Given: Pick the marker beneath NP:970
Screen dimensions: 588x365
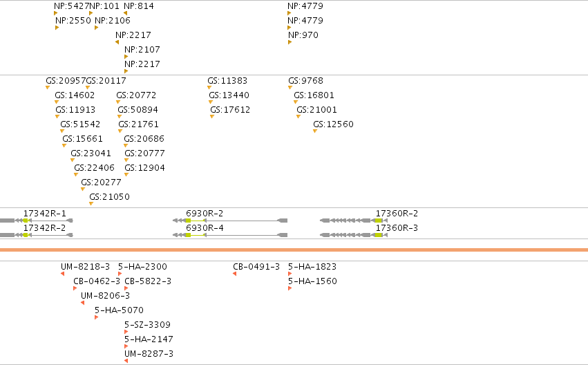Looking at the screenshot, I should (290, 42).
